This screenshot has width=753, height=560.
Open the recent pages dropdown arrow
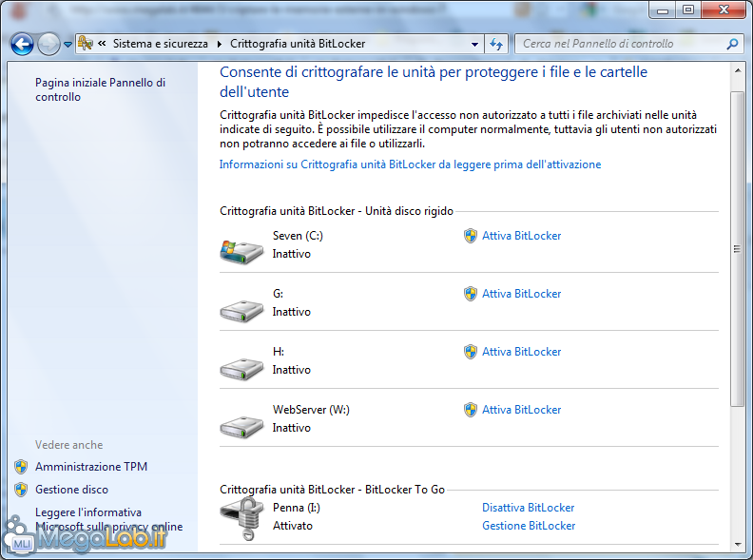68,44
